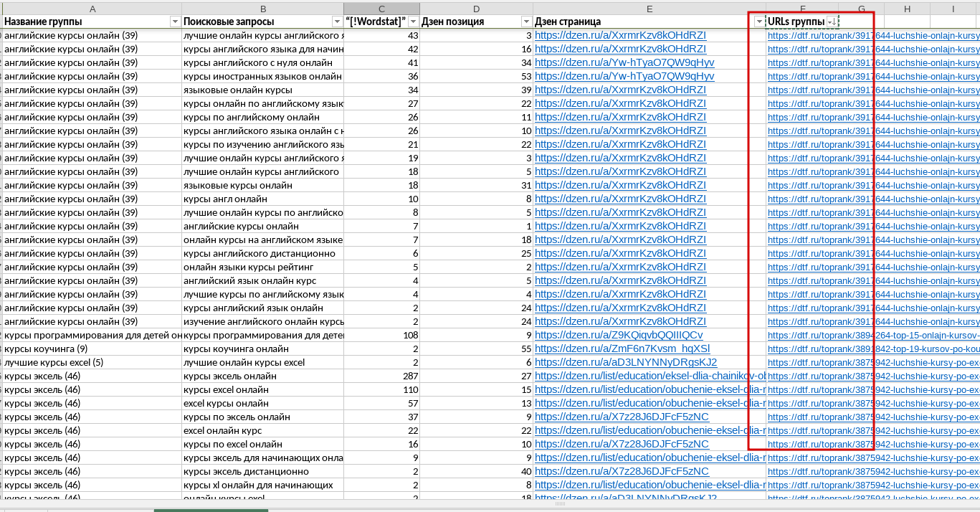Select query cell курсы по английскому онлайн
Screen dimensions: 980x512
[x=262, y=117]
